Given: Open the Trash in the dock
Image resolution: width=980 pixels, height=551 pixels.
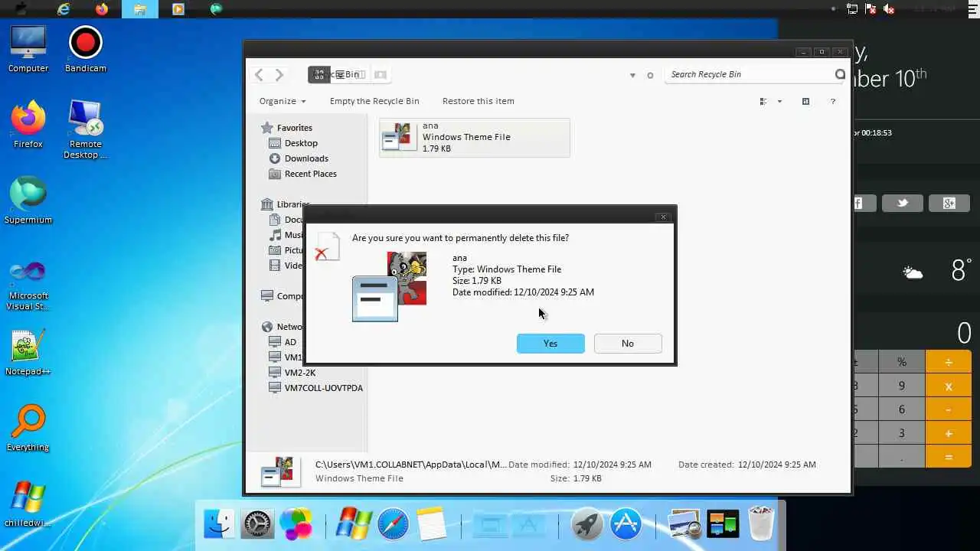Looking at the screenshot, I should coord(761,524).
